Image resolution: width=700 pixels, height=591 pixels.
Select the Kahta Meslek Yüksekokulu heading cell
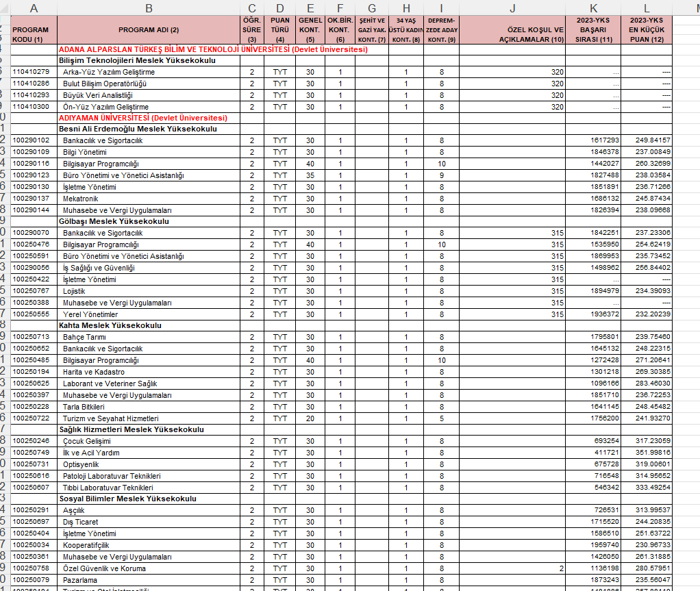[x=110, y=325]
